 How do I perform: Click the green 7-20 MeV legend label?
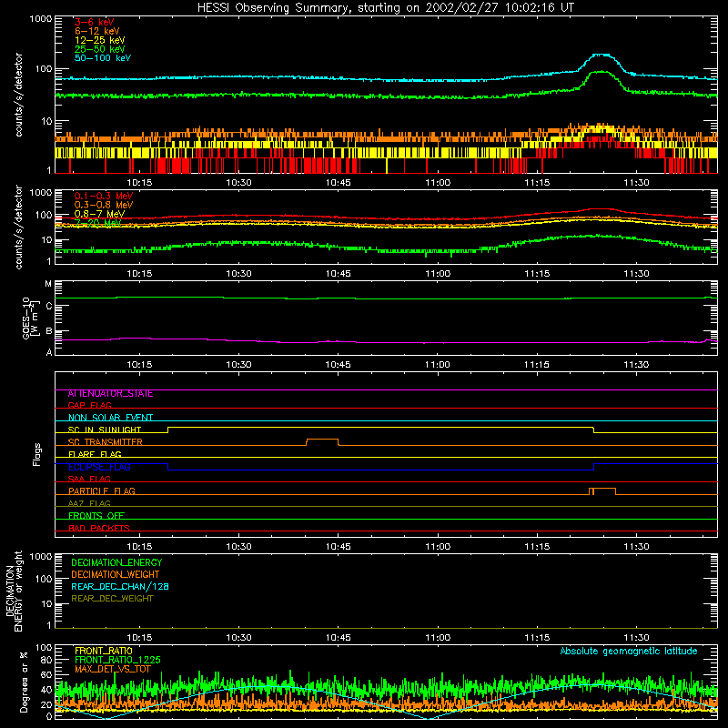(98, 223)
